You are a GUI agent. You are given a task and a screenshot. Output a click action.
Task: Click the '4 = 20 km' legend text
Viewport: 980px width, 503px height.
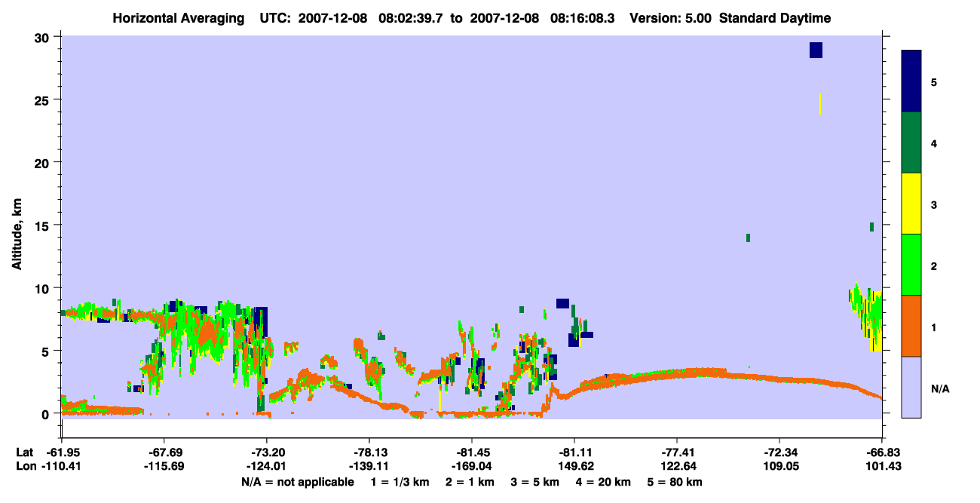(x=604, y=482)
